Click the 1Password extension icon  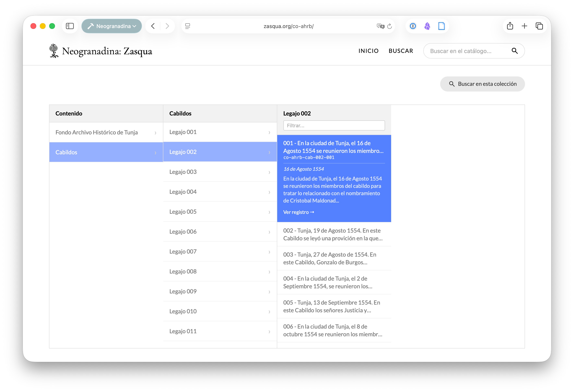pyautogui.click(x=413, y=26)
